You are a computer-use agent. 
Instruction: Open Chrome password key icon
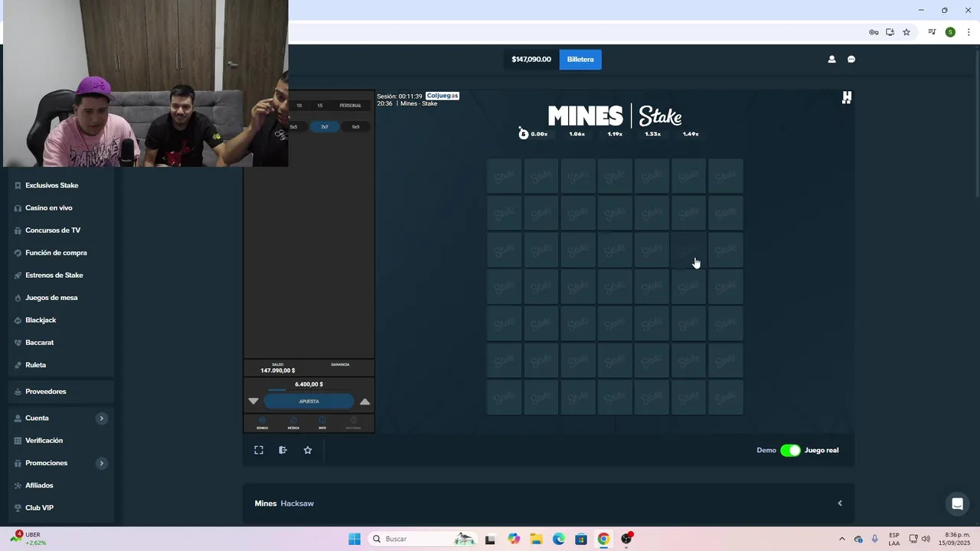tap(873, 32)
